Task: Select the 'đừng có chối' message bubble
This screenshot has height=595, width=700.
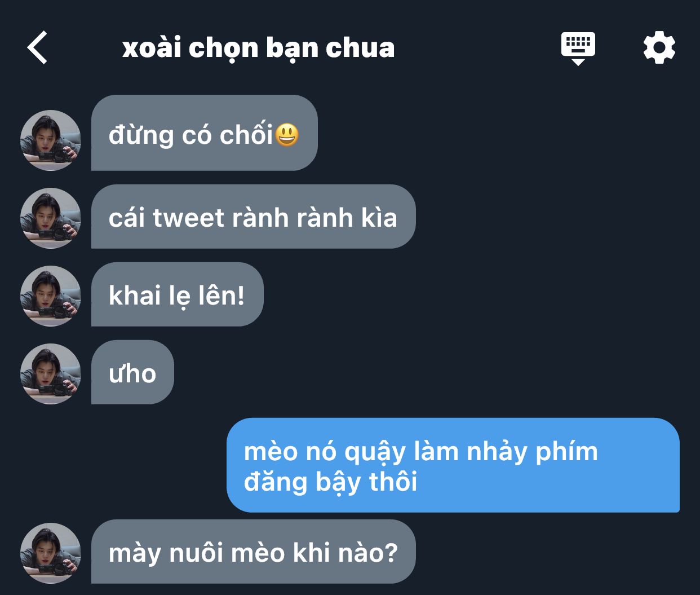Action: coord(205,133)
